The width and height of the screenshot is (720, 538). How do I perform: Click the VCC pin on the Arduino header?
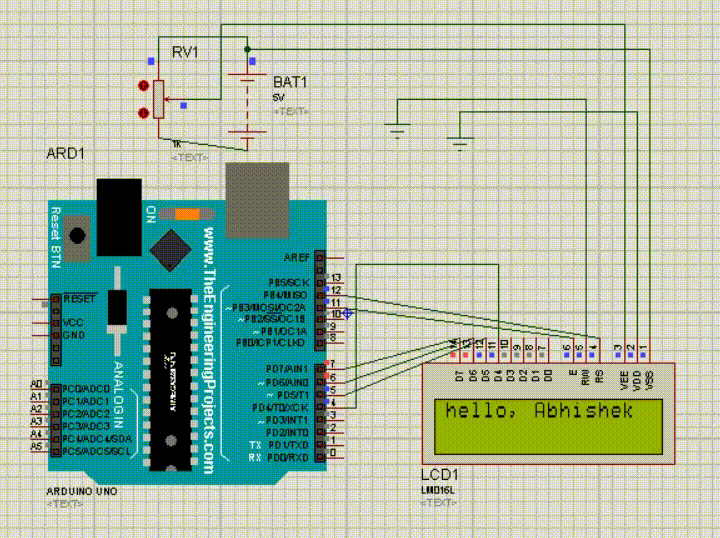(56, 323)
